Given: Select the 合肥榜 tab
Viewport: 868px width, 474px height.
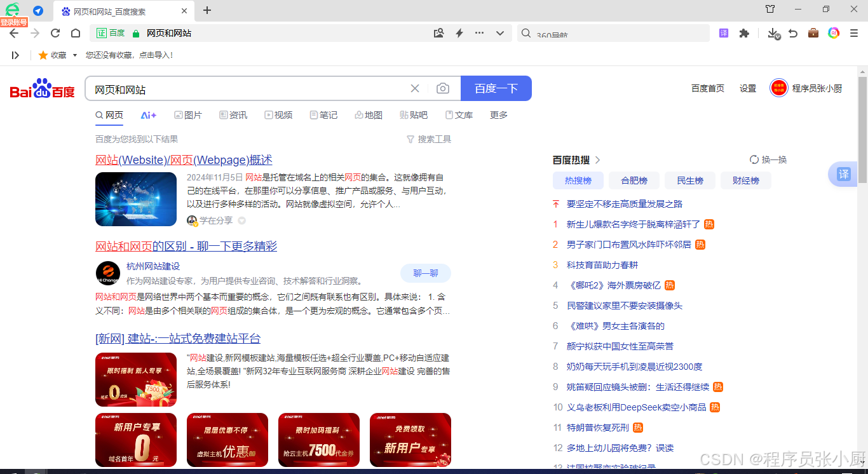Looking at the screenshot, I should click(634, 180).
